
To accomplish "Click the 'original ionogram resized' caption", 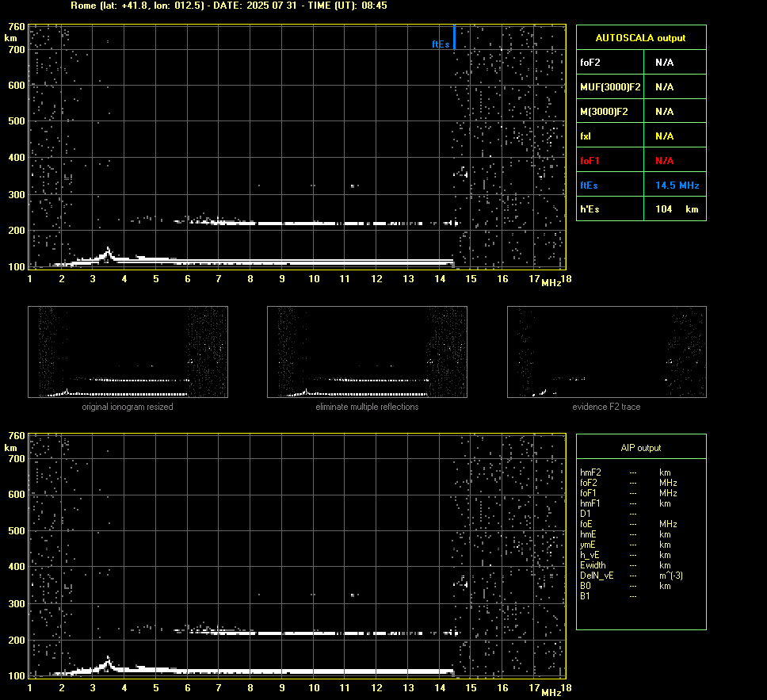I will click(128, 407).
